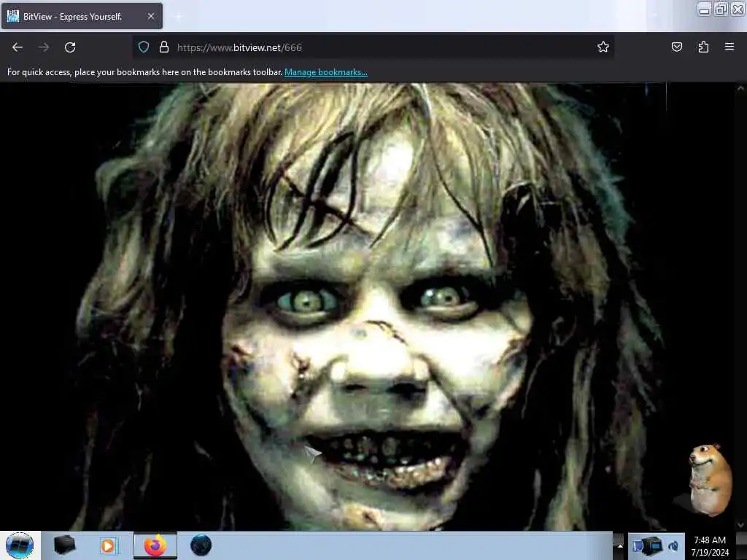
Task: Click the scrollbar up arrow
Action: [x=740, y=88]
